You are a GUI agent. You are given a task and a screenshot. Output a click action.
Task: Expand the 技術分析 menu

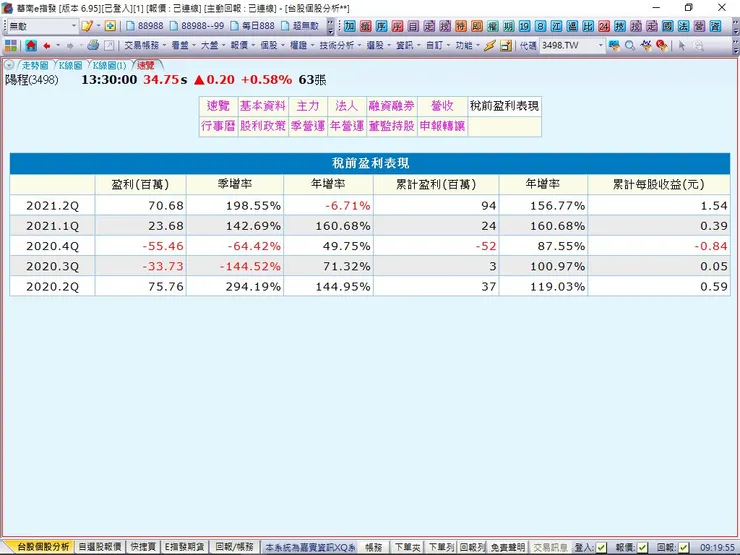click(x=340, y=45)
